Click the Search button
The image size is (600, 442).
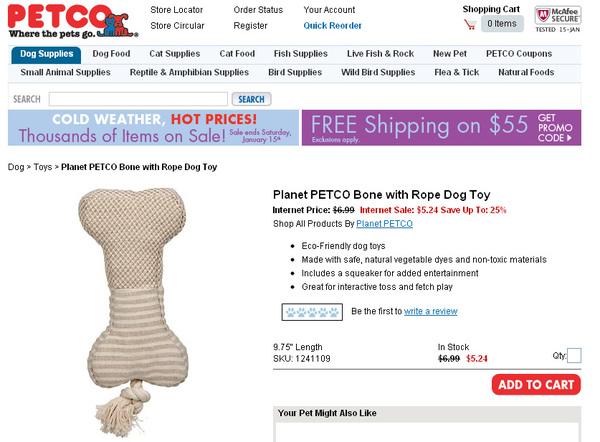[251, 99]
